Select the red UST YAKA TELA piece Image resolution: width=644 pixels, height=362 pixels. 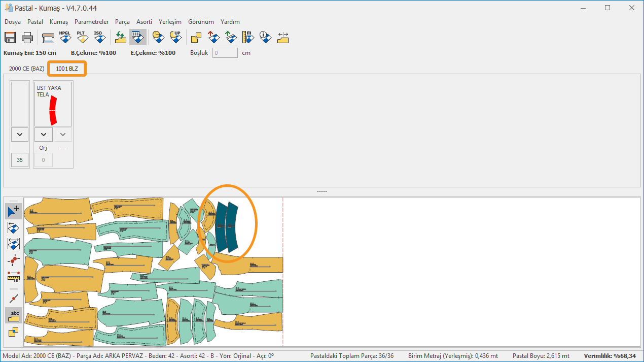coord(53,110)
